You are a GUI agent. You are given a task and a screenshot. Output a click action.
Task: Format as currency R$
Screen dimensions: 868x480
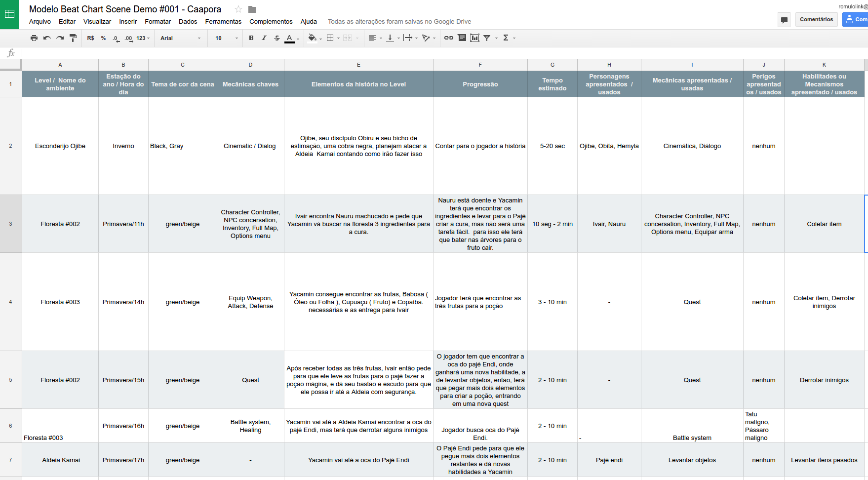pyautogui.click(x=90, y=38)
